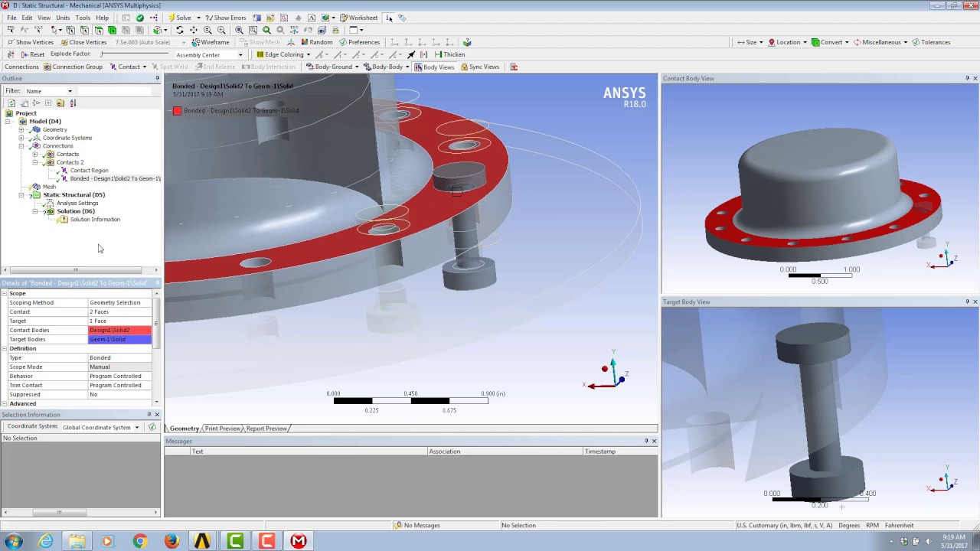Image resolution: width=980 pixels, height=551 pixels.
Task: Select Analysis Settings in the outline
Action: coord(77,203)
